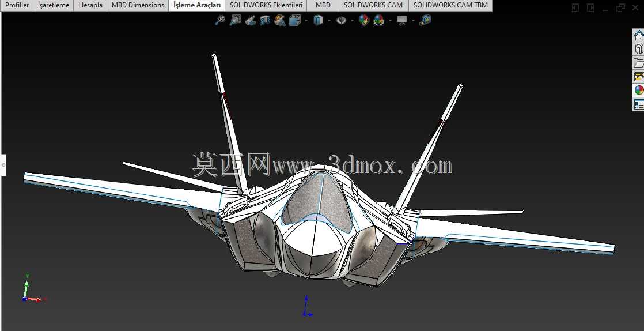Open the SOLIDWORKS CAM tab
Viewport: 644px width, 331px height.
[373, 5]
